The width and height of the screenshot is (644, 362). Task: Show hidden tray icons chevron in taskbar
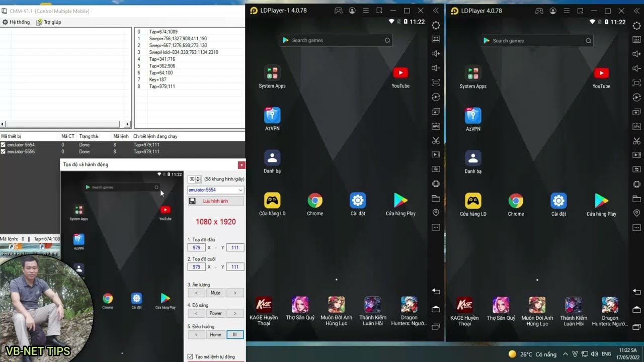565,354
